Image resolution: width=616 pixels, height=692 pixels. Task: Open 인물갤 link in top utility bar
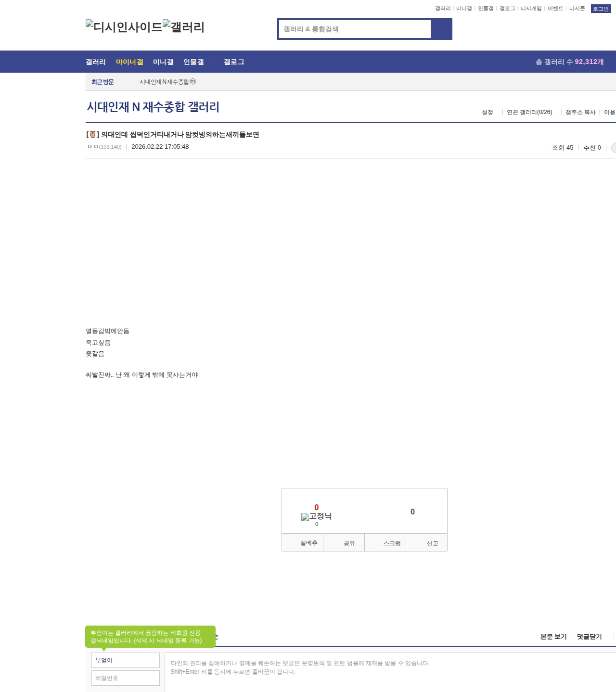click(486, 9)
